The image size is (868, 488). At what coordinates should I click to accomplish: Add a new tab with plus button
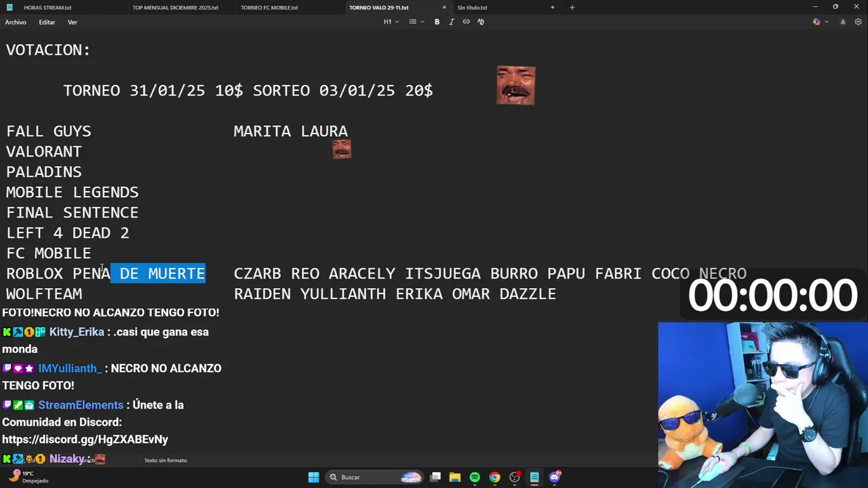click(x=572, y=7)
